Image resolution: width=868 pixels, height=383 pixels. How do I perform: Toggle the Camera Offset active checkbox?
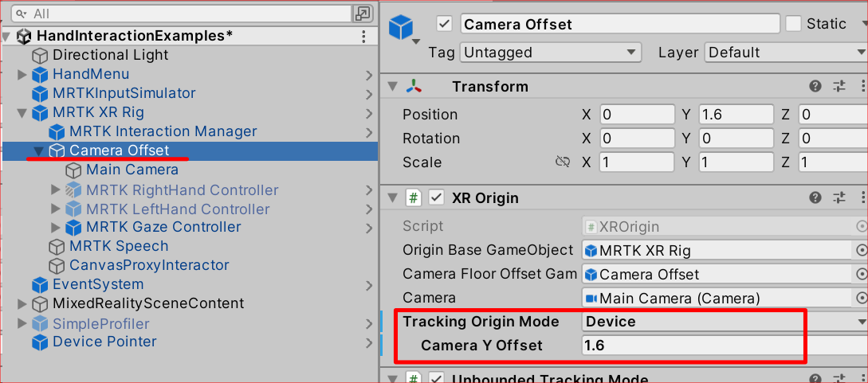point(445,24)
